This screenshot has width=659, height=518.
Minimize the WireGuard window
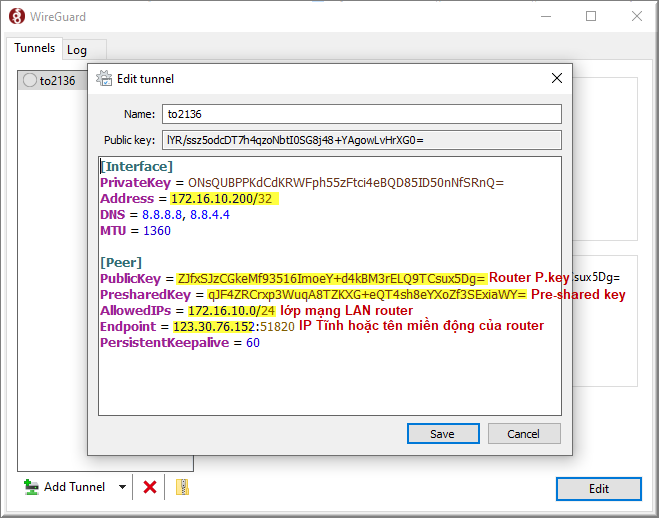click(x=546, y=16)
